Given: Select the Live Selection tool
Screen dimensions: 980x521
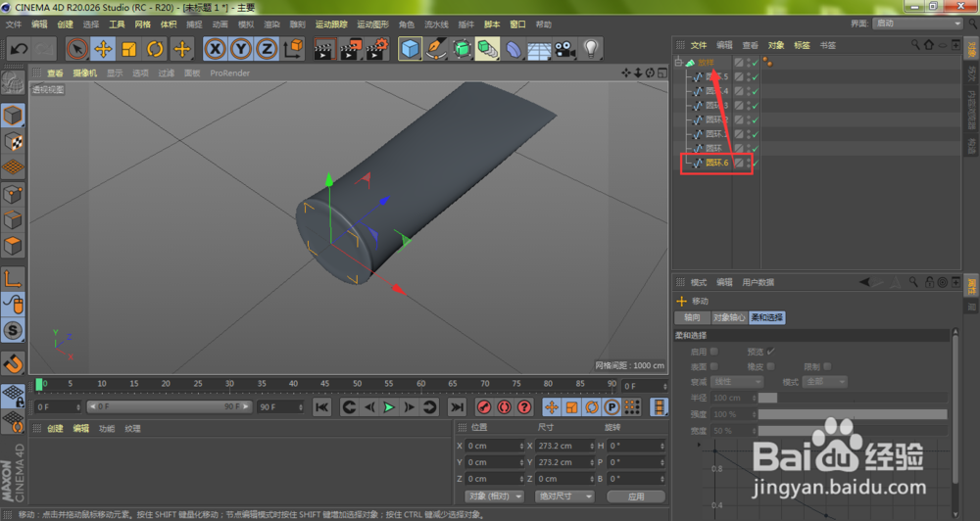Looking at the screenshot, I should [x=77, y=48].
